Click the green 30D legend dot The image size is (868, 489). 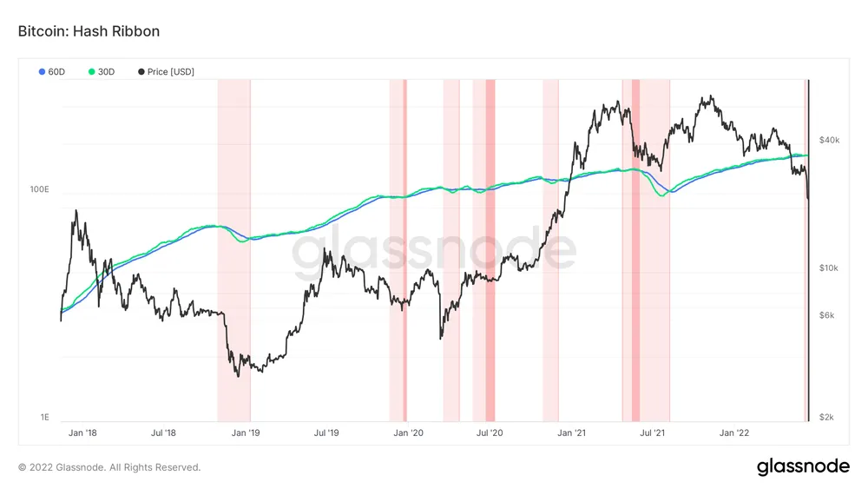point(92,71)
